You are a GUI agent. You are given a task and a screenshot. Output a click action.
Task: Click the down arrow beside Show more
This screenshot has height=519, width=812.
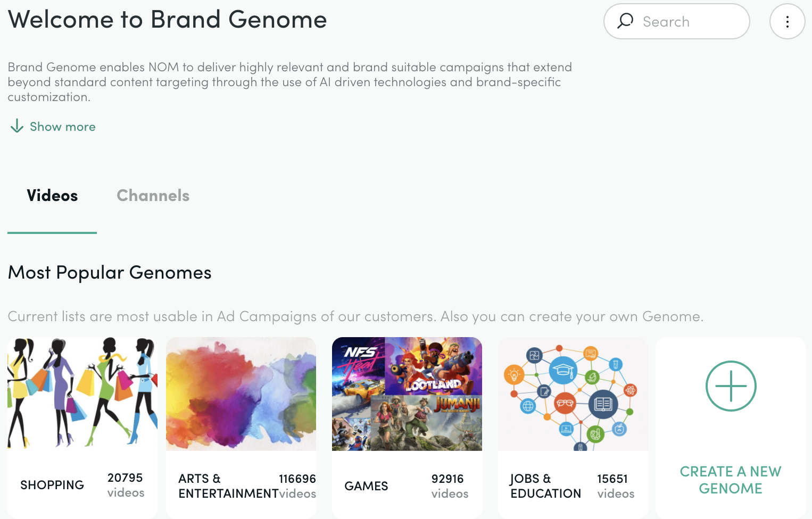click(x=17, y=126)
